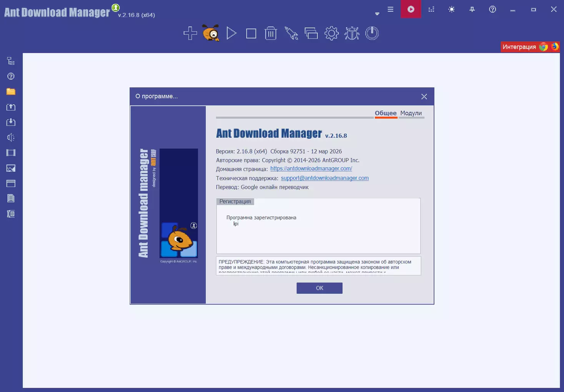
Task: Click the rocket icon in toolbar
Action: (x=291, y=33)
